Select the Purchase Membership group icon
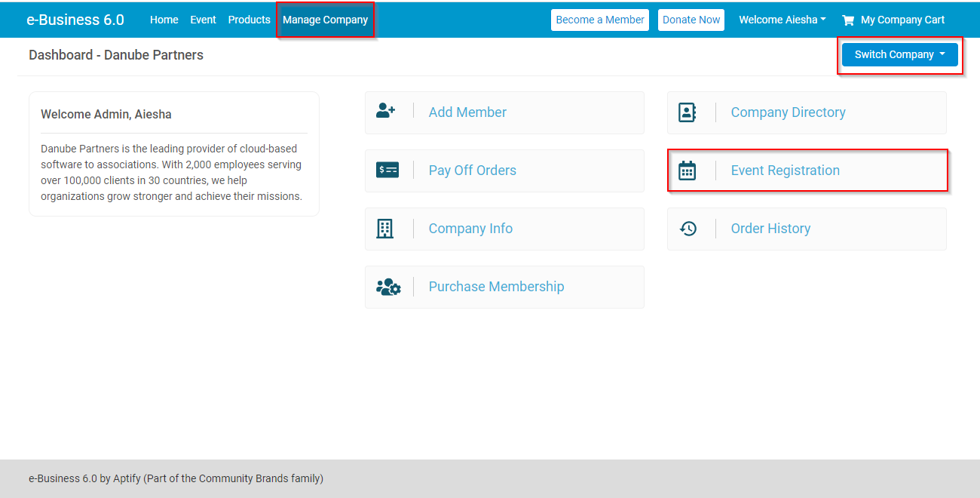980x498 pixels. [x=387, y=287]
